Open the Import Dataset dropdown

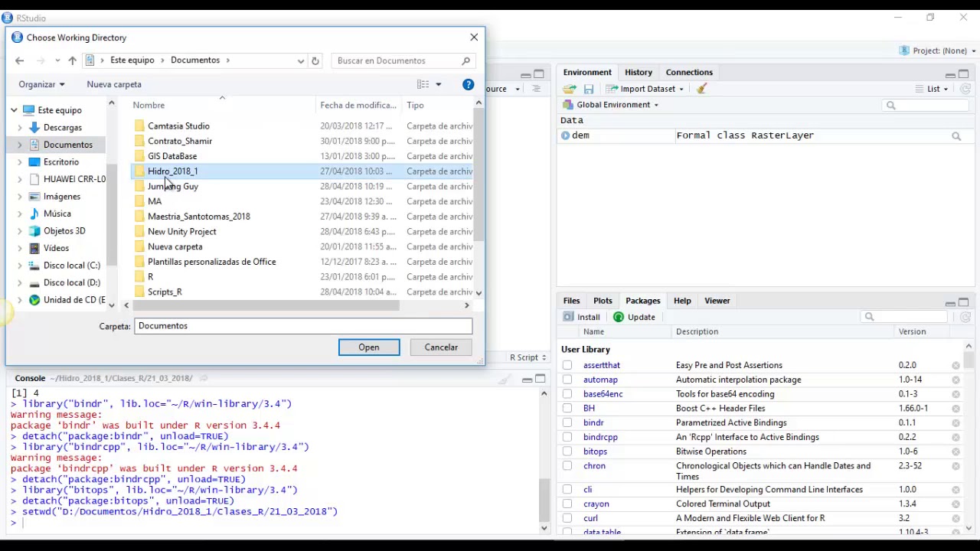tap(645, 89)
